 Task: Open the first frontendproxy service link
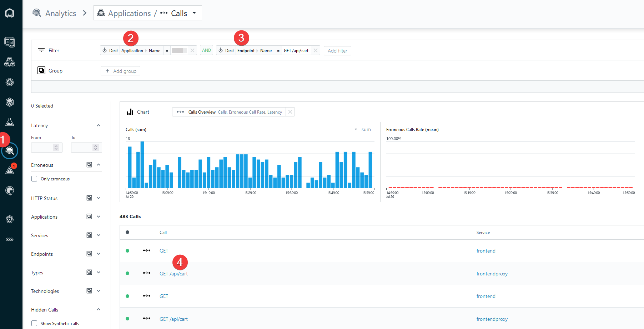point(492,274)
